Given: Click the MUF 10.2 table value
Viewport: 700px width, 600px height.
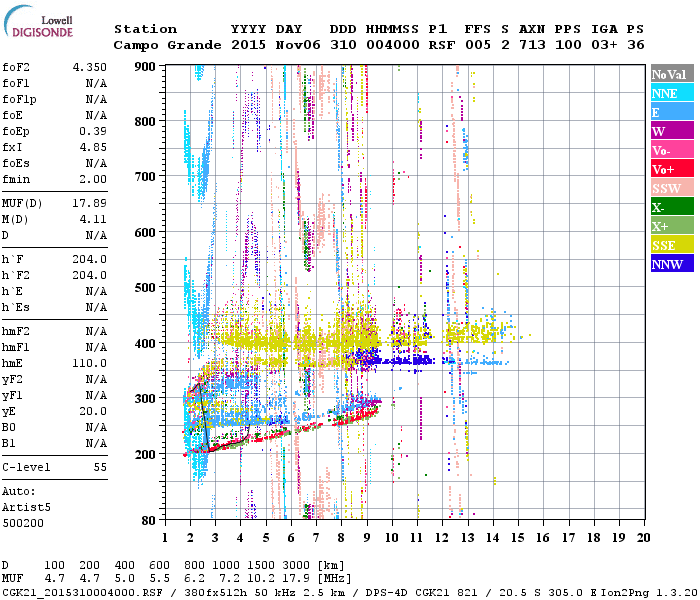Looking at the screenshot, I should pos(262,579).
